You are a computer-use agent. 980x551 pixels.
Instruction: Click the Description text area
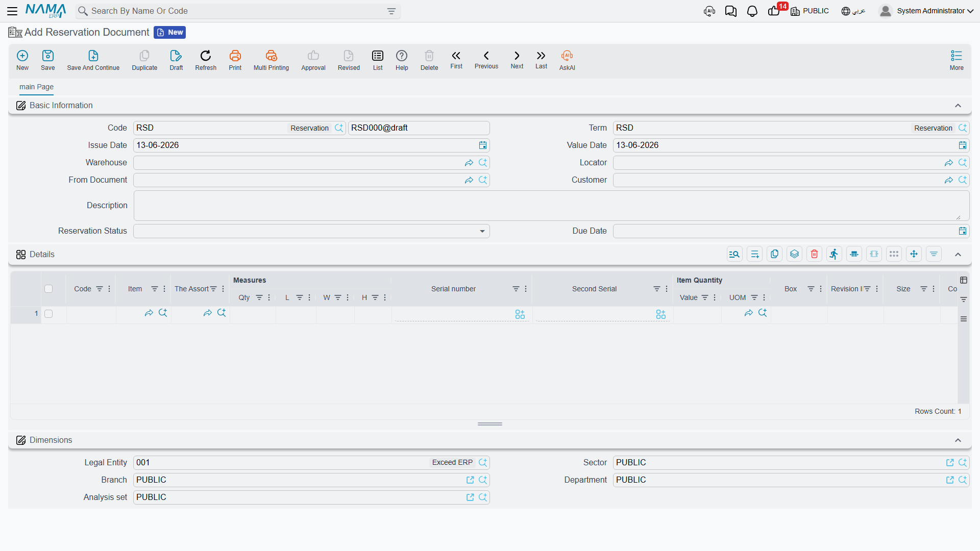[551, 206]
